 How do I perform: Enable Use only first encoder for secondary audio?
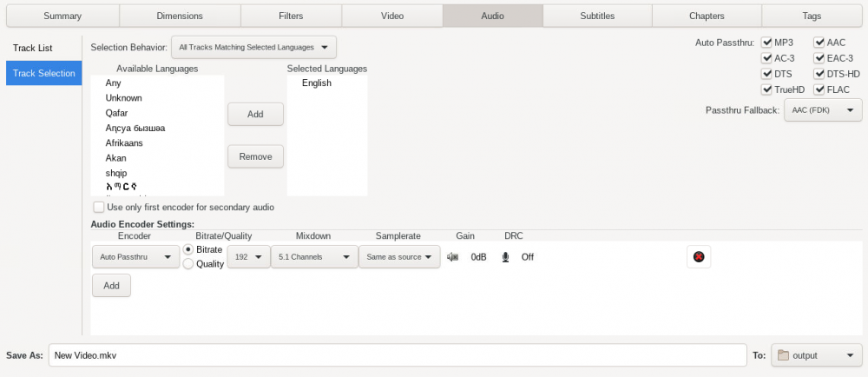(99, 207)
